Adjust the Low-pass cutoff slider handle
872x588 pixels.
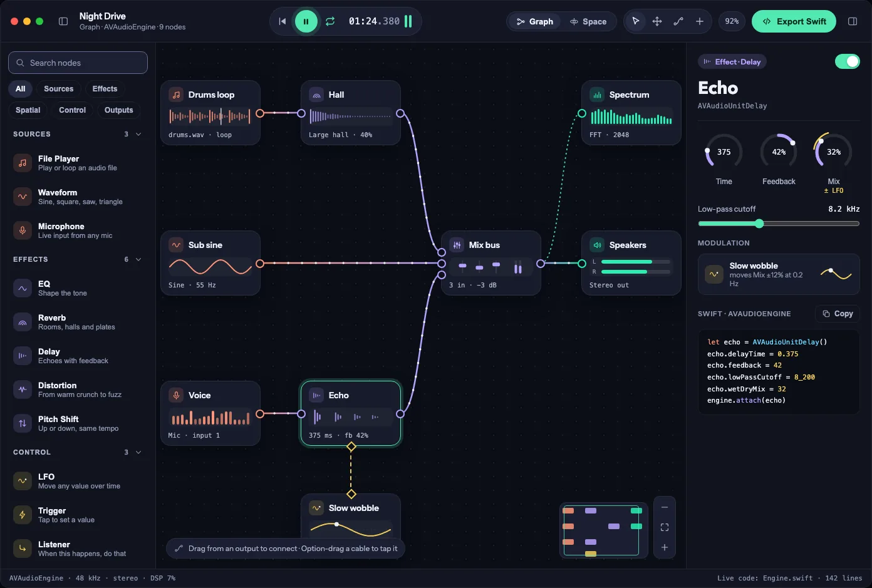[x=759, y=224]
